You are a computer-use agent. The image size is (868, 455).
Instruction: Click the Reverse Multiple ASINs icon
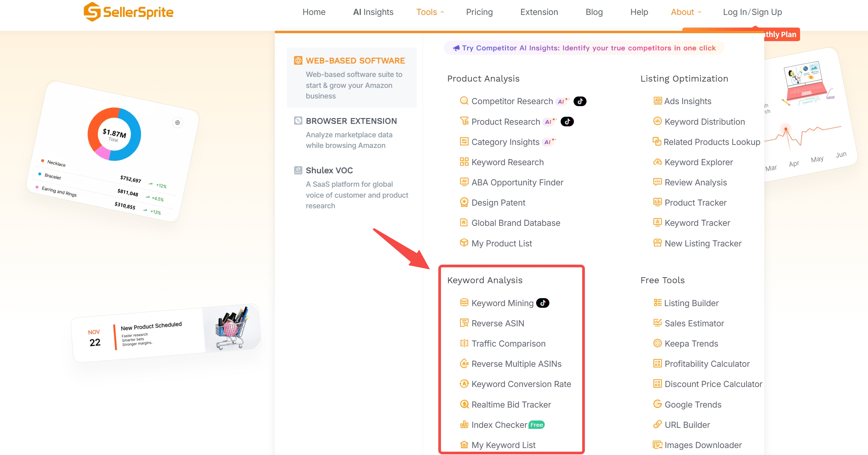point(464,363)
